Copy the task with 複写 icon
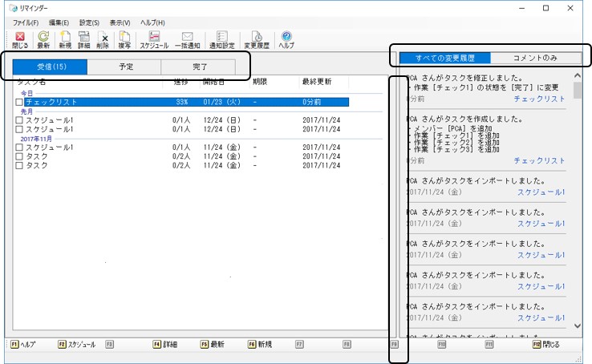 click(x=124, y=40)
